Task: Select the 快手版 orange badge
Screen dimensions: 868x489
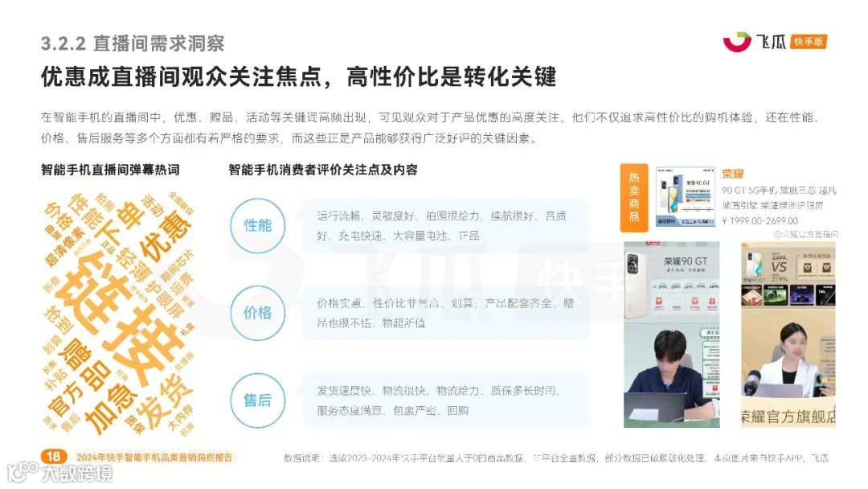Action: click(809, 42)
